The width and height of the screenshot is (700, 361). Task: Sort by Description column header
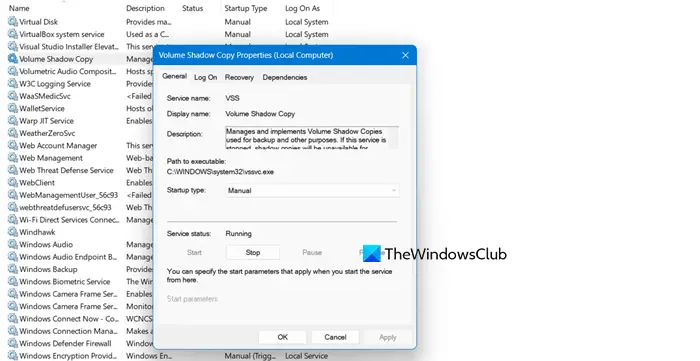(x=145, y=8)
